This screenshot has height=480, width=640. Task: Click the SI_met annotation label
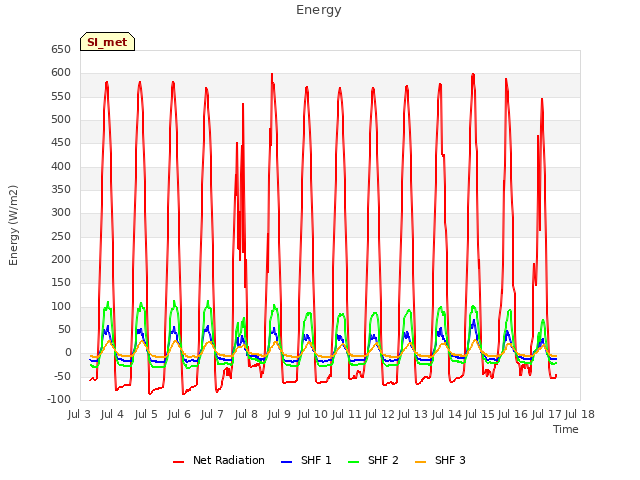coord(107,42)
